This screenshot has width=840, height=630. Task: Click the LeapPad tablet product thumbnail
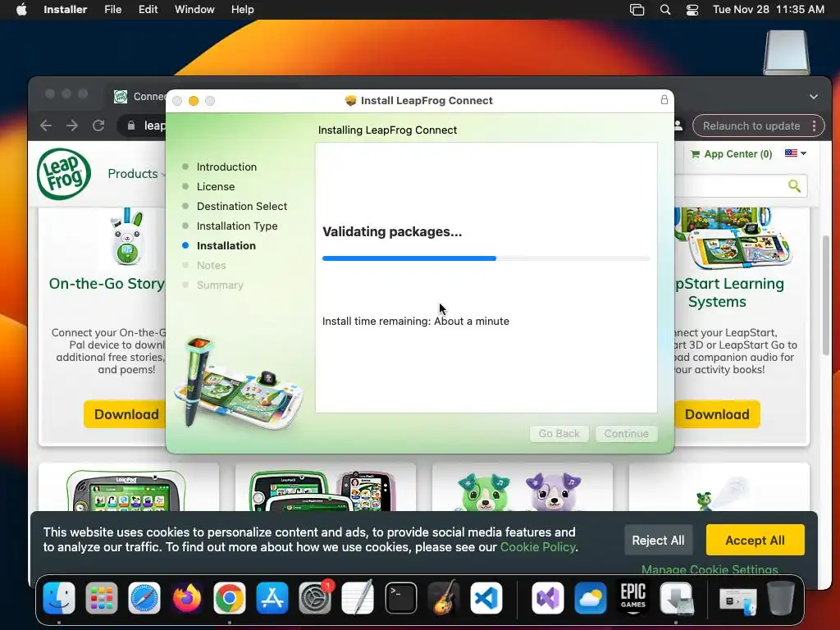[126, 491]
